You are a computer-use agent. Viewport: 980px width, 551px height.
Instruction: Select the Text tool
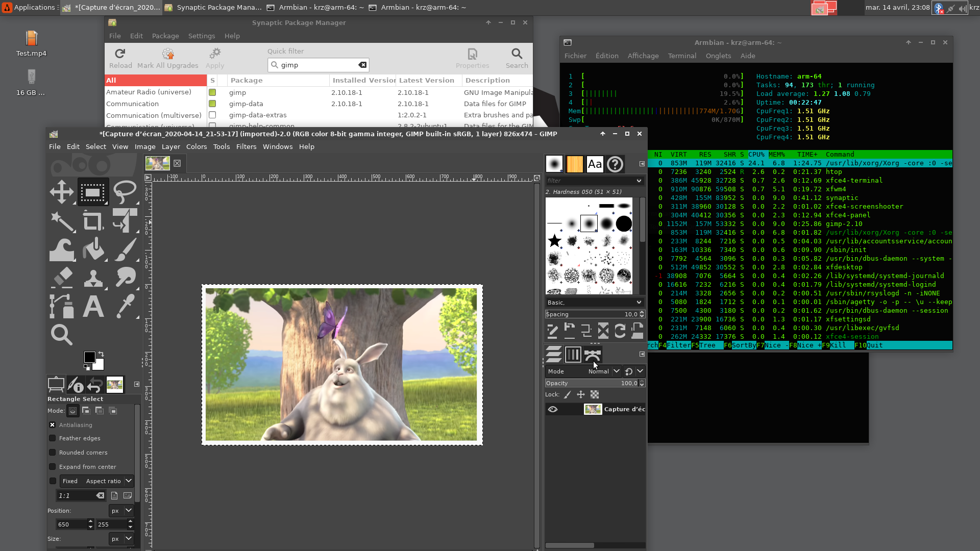point(93,306)
